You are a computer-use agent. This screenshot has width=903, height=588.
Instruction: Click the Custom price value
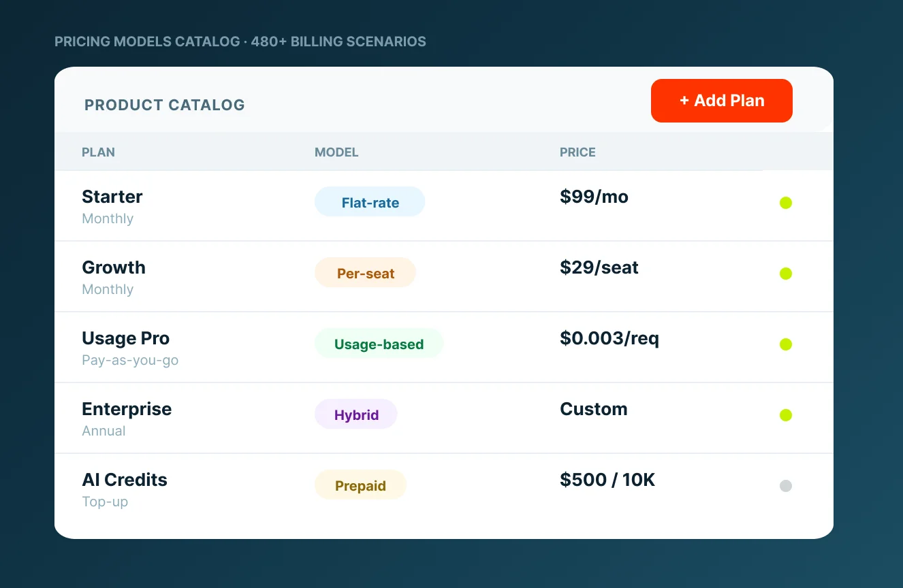[594, 409]
